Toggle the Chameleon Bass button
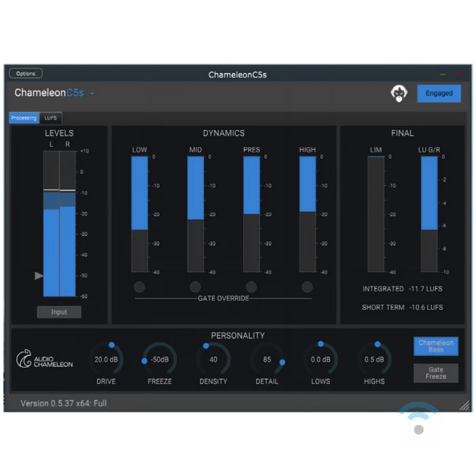Viewport: 476px width, 476px height. [x=436, y=346]
